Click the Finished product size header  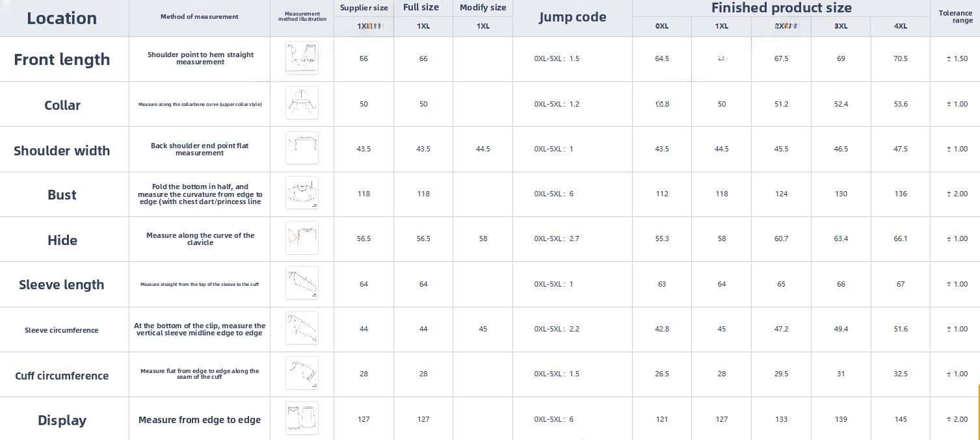click(781, 8)
